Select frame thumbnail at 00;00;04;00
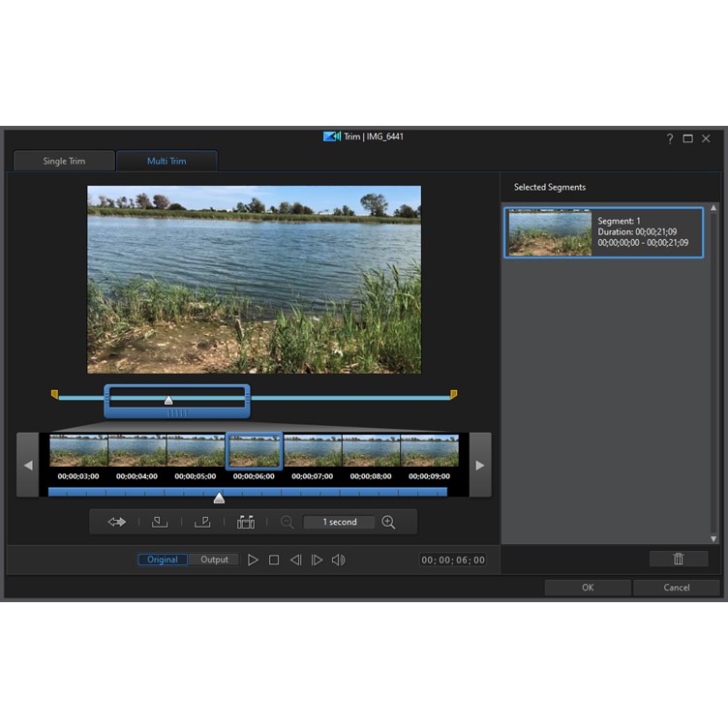Viewport: 728px width, 728px height. coord(136,450)
